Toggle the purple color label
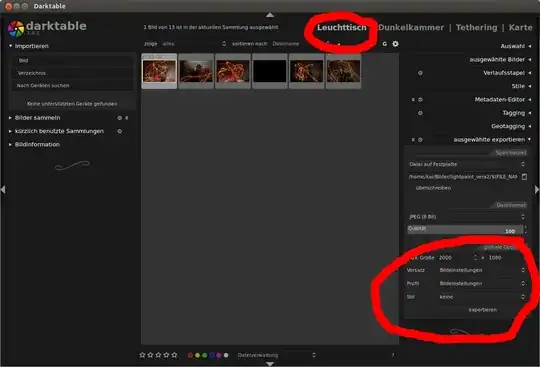Screen dimensions: 540x367 [219, 355]
